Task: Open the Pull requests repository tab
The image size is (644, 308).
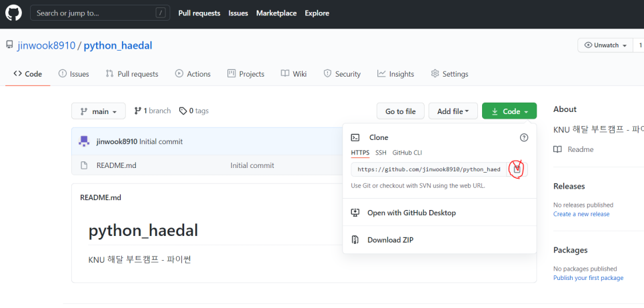Action: (132, 74)
